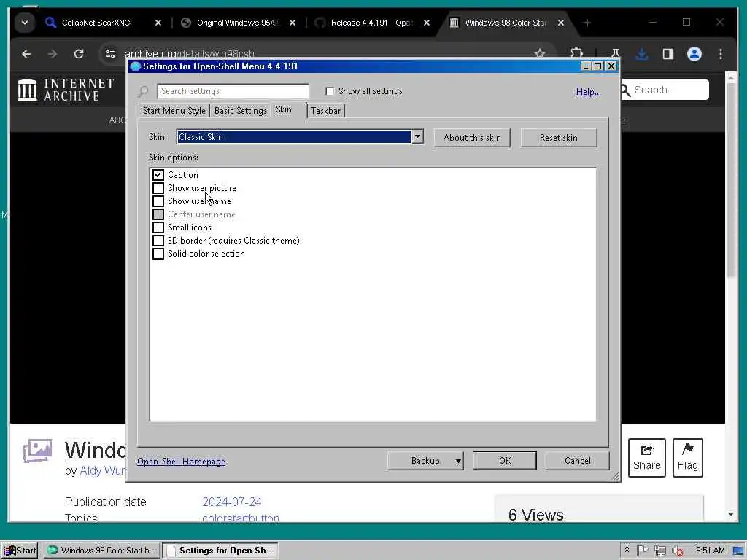Switch to CollabNet SearXNG browser tab

tap(96, 23)
